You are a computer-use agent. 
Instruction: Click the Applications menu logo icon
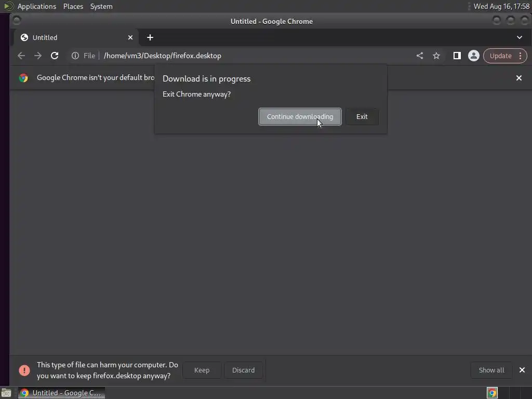8,6
